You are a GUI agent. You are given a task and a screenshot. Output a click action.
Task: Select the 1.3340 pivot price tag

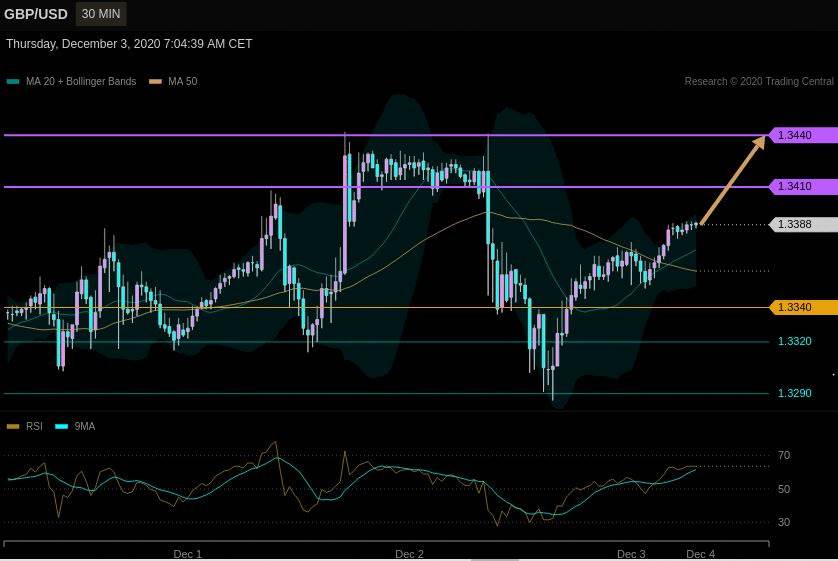click(x=803, y=307)
